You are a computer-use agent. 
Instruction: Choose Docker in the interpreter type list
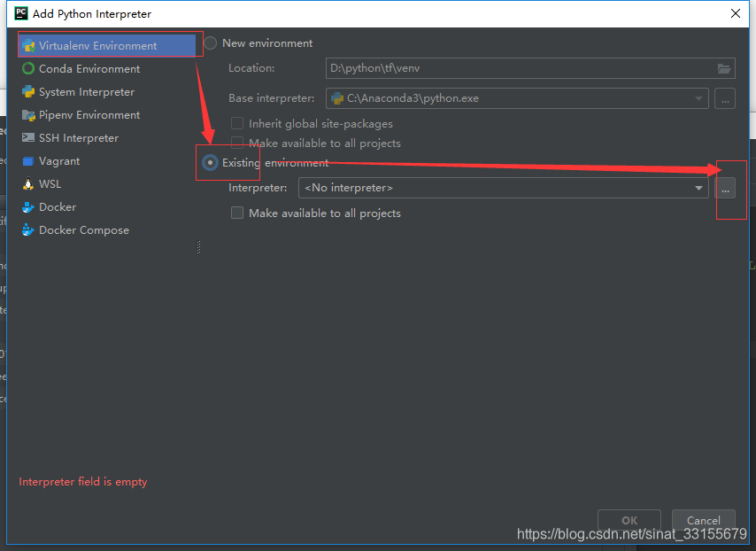[x=107, y=207]
